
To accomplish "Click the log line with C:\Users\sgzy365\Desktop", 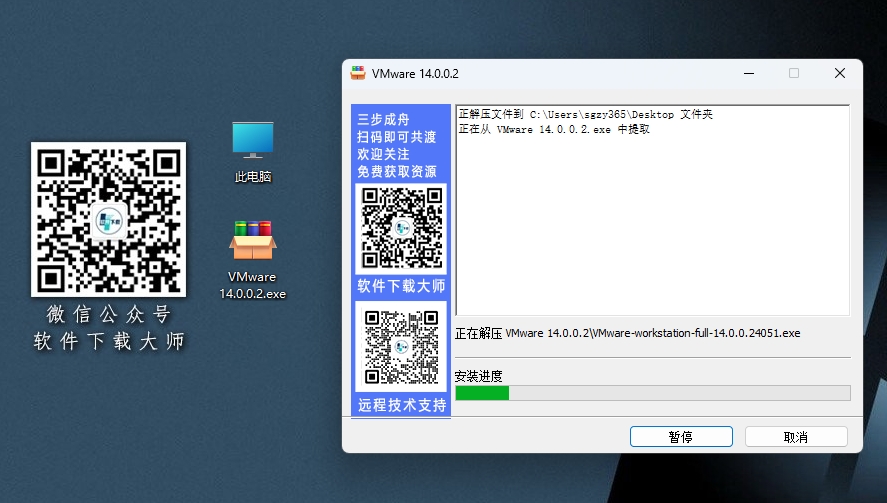I will [585, 114].
